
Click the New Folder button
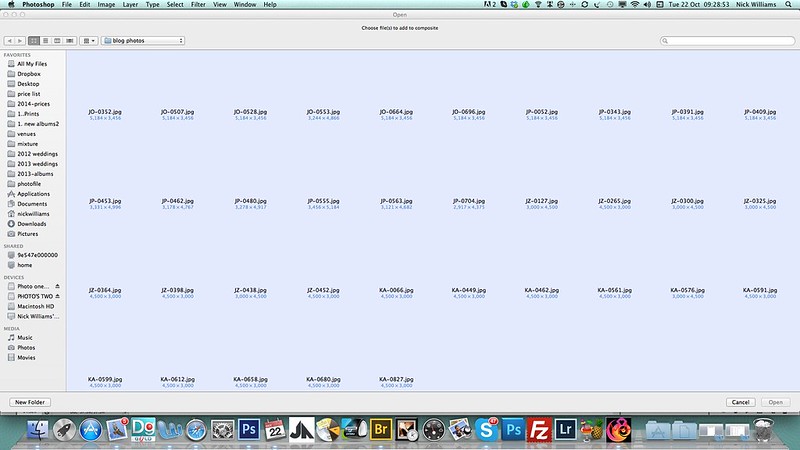[29, 402]
